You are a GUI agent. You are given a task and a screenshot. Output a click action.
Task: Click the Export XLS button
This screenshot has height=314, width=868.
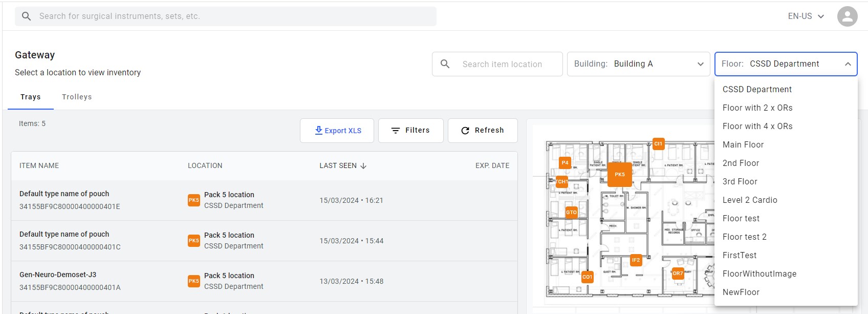point(337,131)
